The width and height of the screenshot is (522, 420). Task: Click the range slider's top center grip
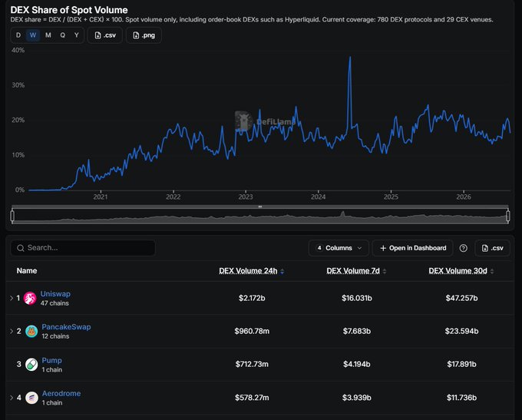click(x=260, y=207)
